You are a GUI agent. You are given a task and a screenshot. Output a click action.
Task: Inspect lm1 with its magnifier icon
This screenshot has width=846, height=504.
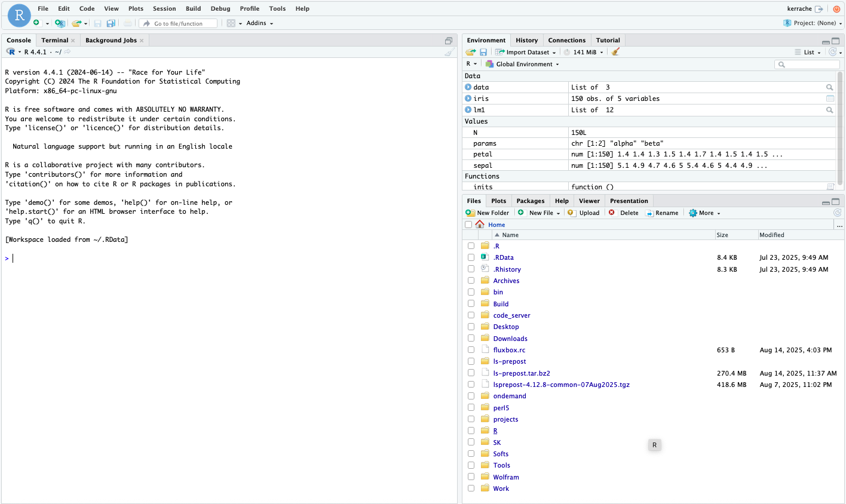(829, 110)
